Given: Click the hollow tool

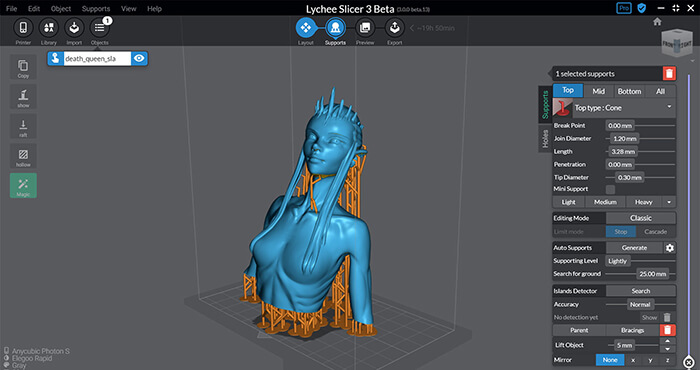Looking at the screenshot, I should click(23, 156).
